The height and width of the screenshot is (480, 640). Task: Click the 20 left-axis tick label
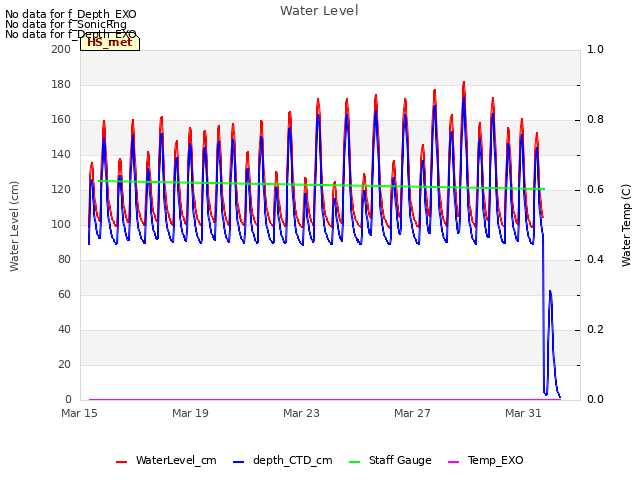click(64, 364)
